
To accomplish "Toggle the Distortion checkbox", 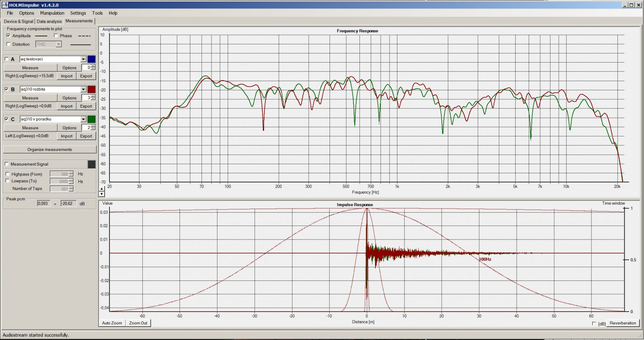I will [8, 44].
